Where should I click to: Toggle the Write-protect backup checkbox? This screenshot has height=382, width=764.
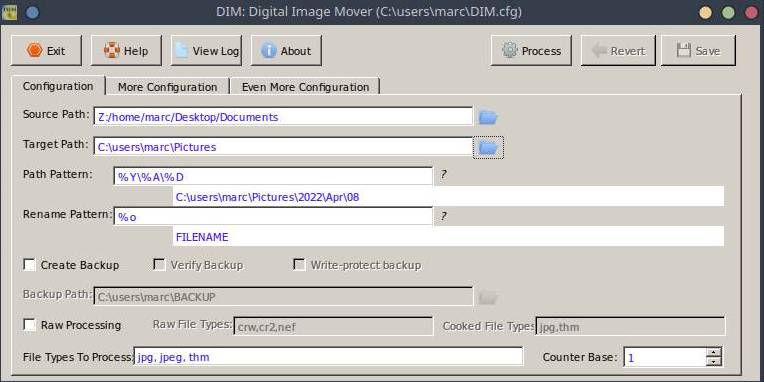coord(299,265)
